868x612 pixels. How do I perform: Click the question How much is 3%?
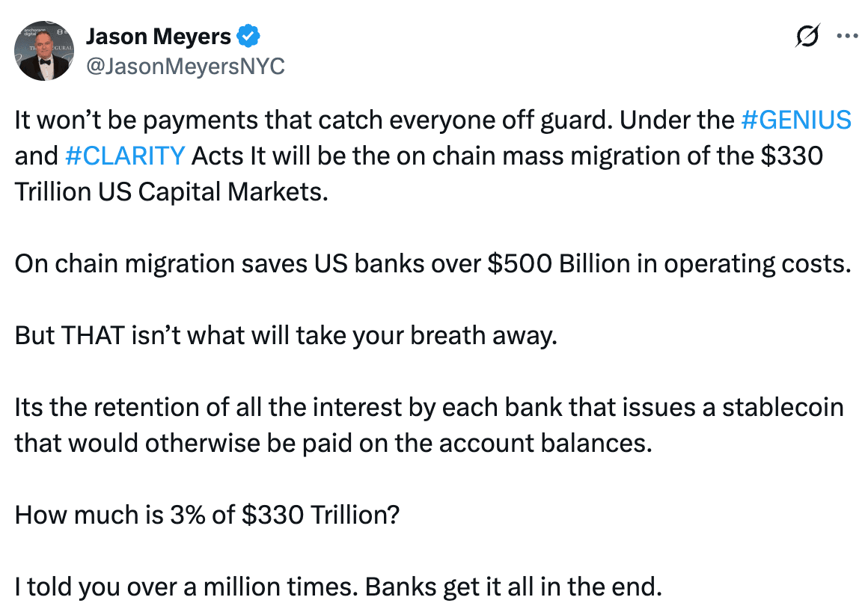pyautogui.click(x=207, y=515)
